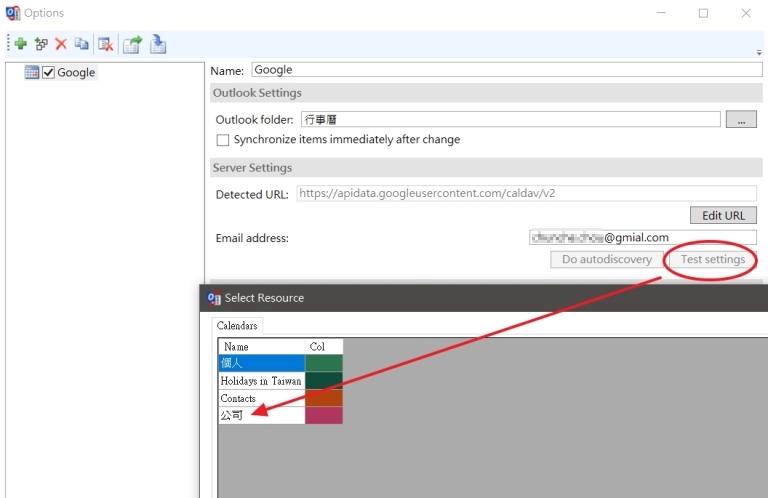Export profiles to file icon
This screenshot has width=768, height=498.
pyautogui.click(x=132, y=45)
